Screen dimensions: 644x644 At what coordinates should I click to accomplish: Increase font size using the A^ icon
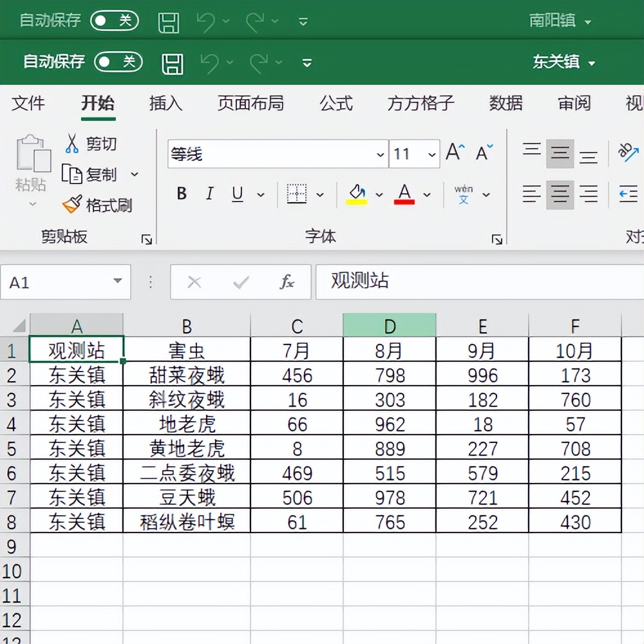tap(454, 153)
